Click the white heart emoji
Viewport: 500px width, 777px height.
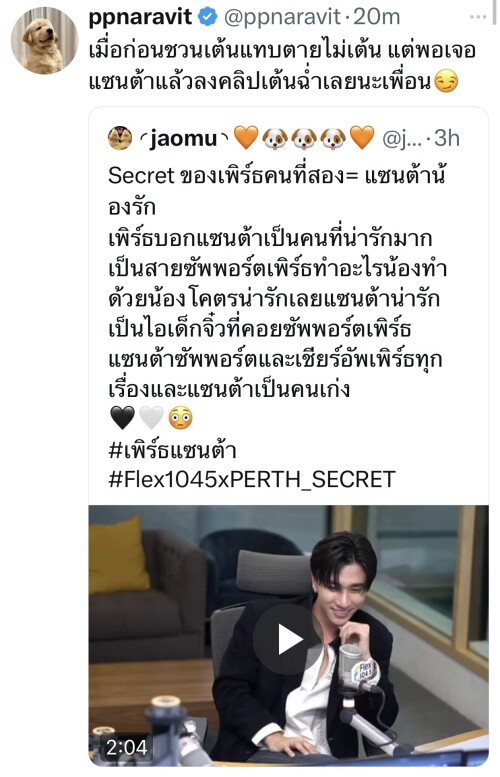151,418
